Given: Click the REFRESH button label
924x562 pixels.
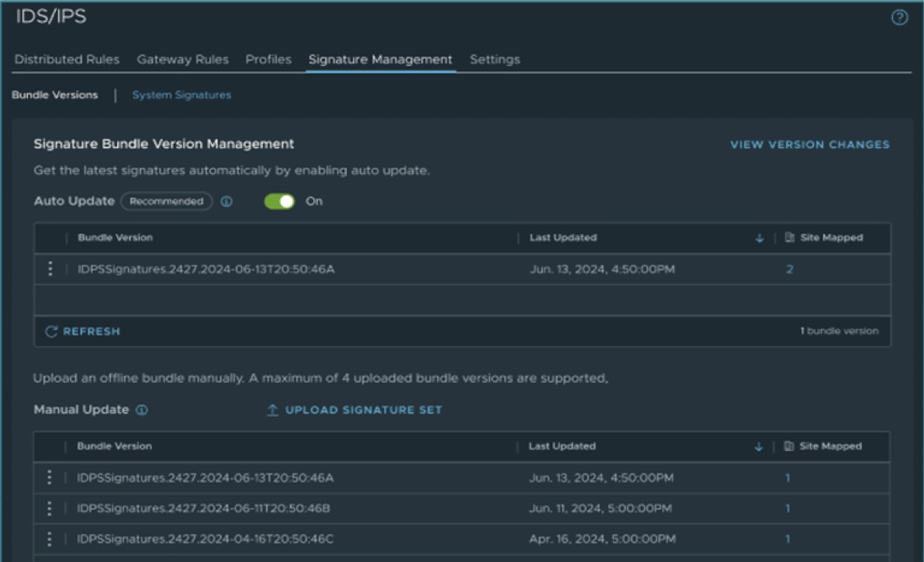Looking at the screenshot, I should point(92,331).
